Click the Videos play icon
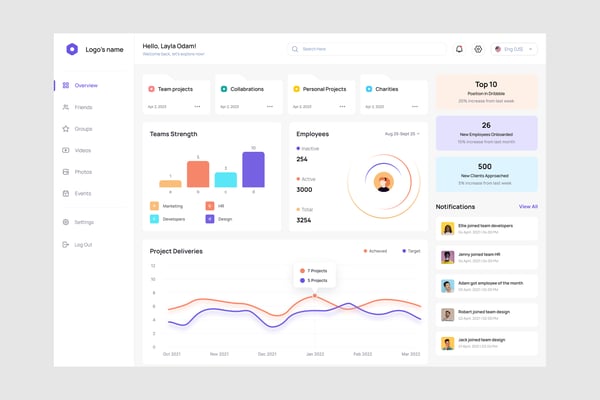The height and width of the screenshot is (400, 600). (x=66, y=150)
